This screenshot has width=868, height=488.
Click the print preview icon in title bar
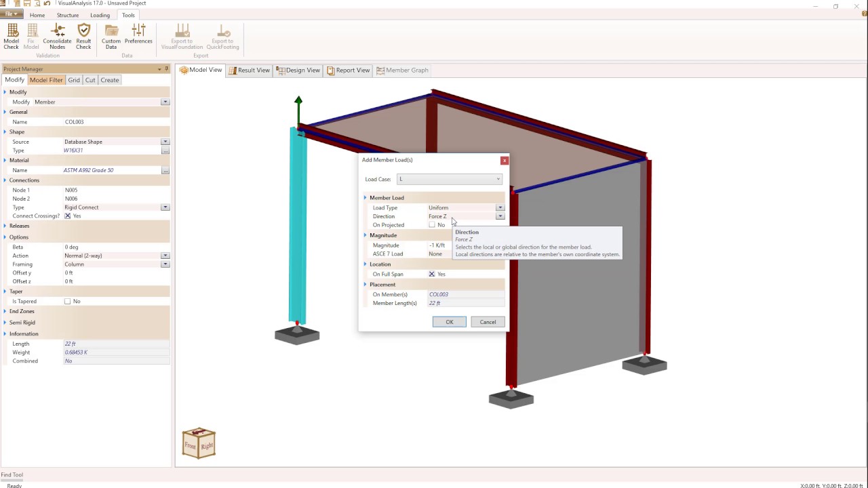[37, 3]
